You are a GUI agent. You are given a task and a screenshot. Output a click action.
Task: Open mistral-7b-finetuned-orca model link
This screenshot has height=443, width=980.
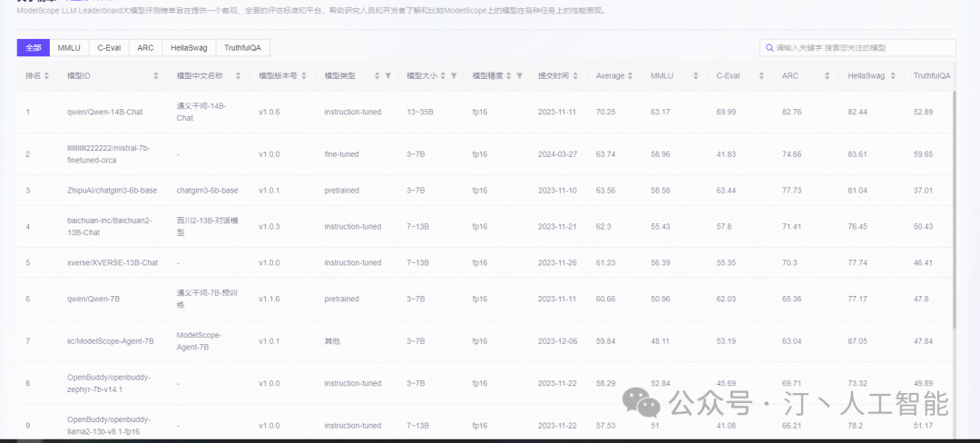pyautogui.click(x=108, y=153)
